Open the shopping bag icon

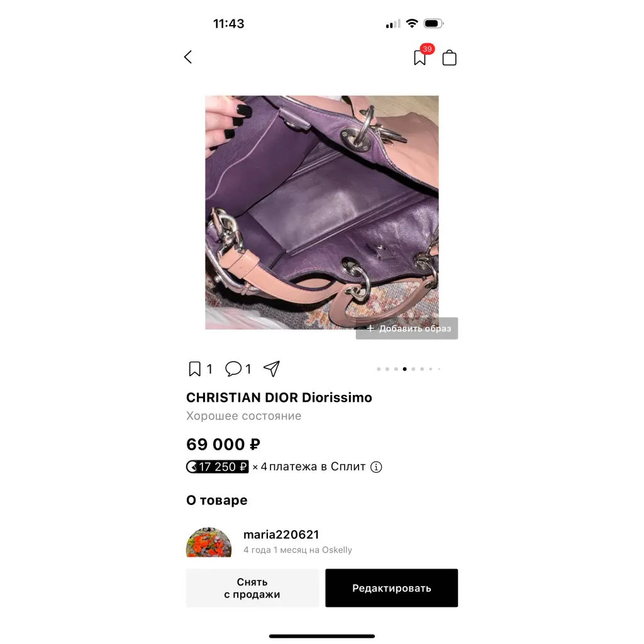pos(449,57)
